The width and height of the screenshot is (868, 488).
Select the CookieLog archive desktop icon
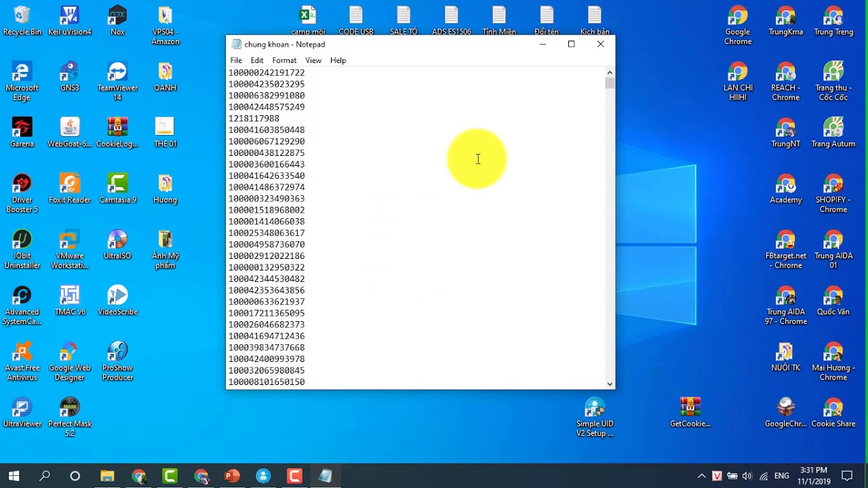pyautogui.click(x=117, y=132)
